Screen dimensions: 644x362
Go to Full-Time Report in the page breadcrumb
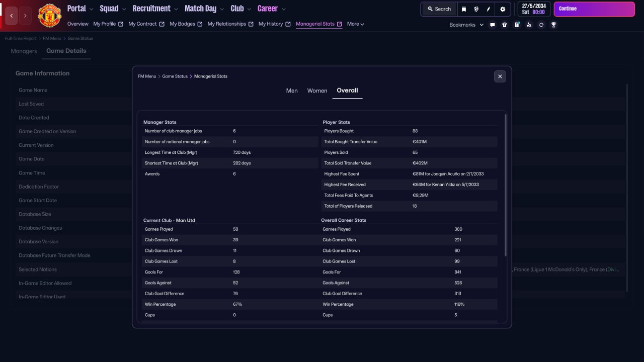coord(21,39)
